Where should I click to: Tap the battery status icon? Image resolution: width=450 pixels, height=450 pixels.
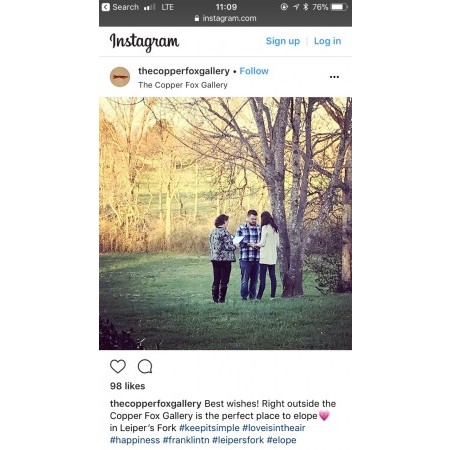click(x=339, y=7)
